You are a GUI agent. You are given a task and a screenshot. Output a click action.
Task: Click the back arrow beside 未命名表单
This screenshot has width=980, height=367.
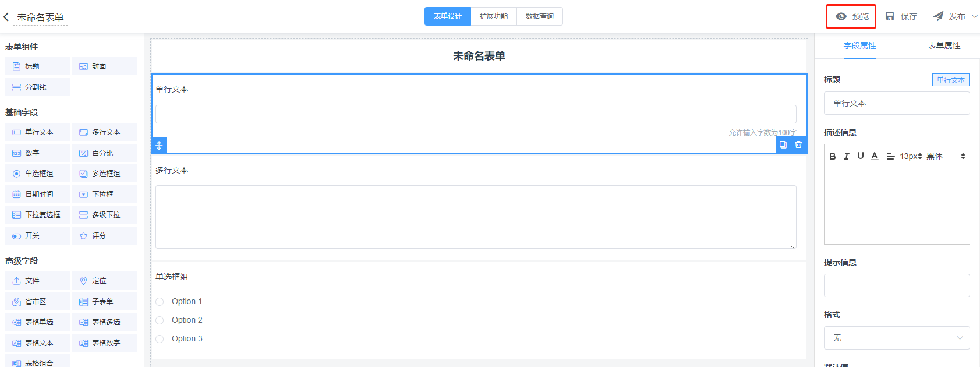tap(6, 17)
